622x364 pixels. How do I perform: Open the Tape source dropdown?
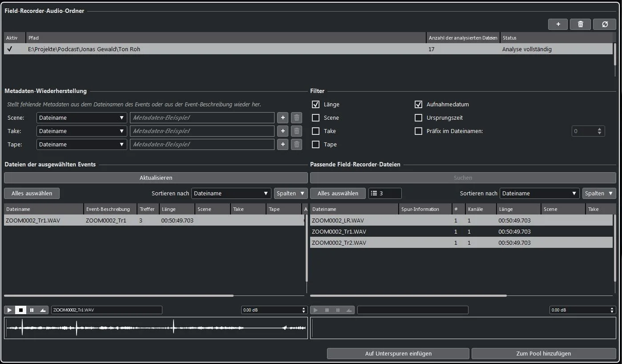tap(81, 144)
